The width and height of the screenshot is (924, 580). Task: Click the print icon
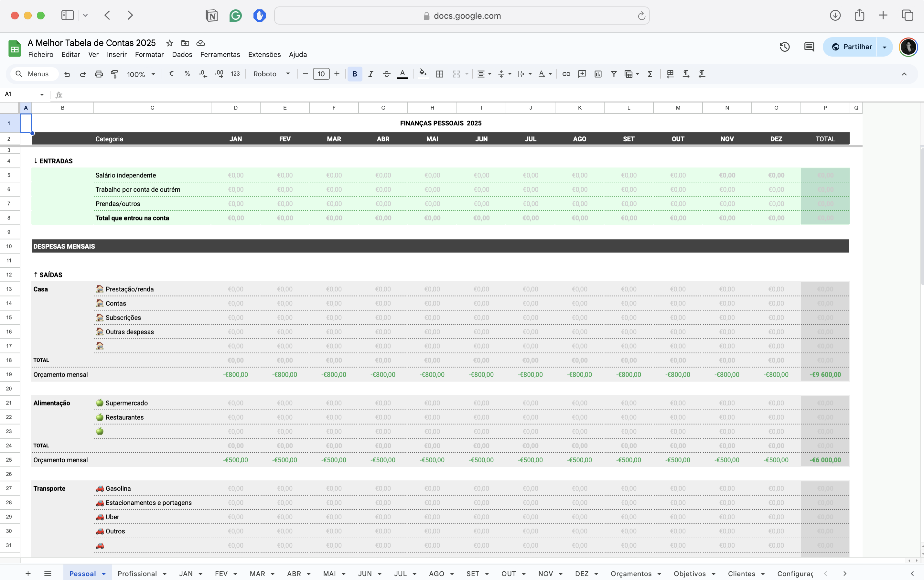pos(99,74)
